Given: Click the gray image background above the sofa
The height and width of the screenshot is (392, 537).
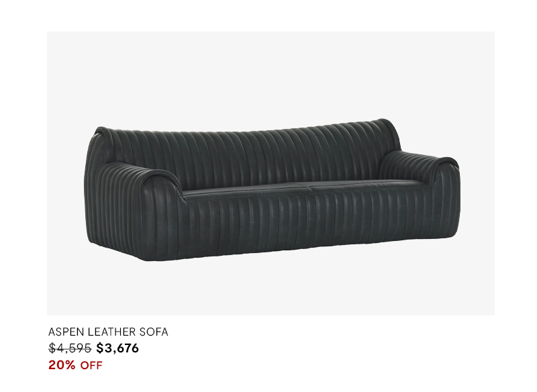Looking at the screenshot, I should coord(271,74).
